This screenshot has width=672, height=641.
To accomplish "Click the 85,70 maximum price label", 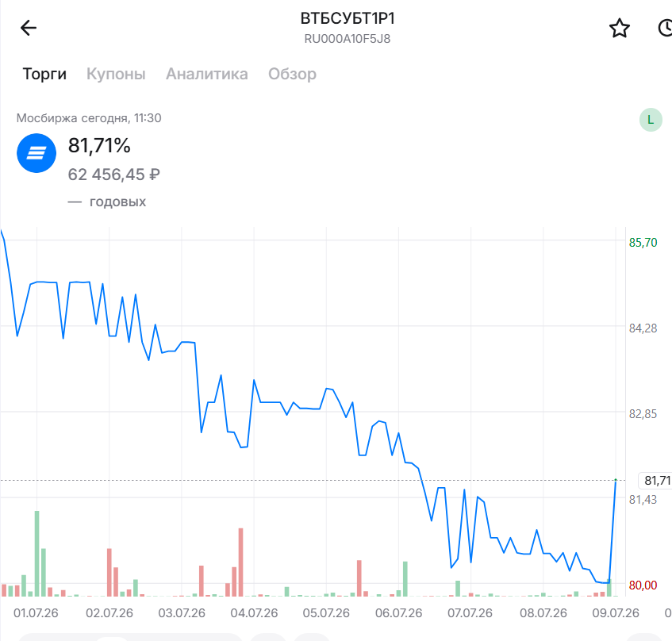I will coord(643,243).
